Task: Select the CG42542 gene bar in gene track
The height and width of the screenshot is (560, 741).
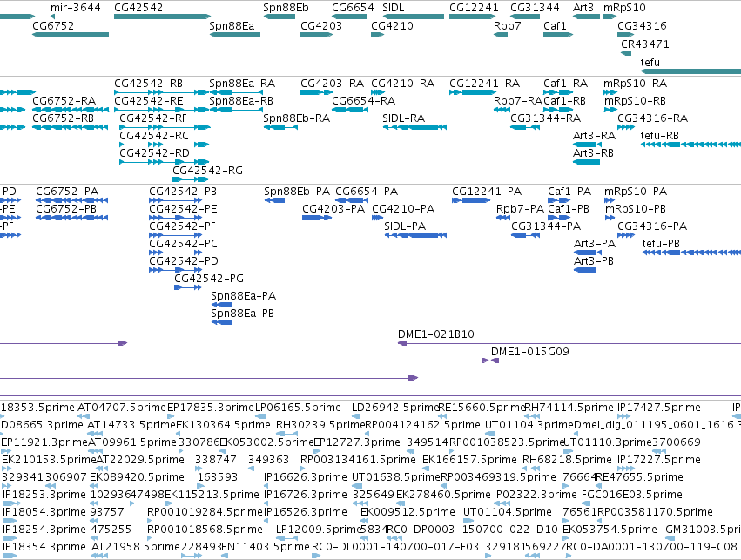Action: 162,17
